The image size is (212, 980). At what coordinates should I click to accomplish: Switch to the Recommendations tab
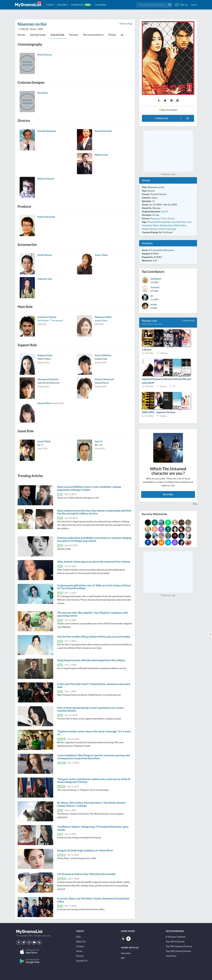click(93, 35)
